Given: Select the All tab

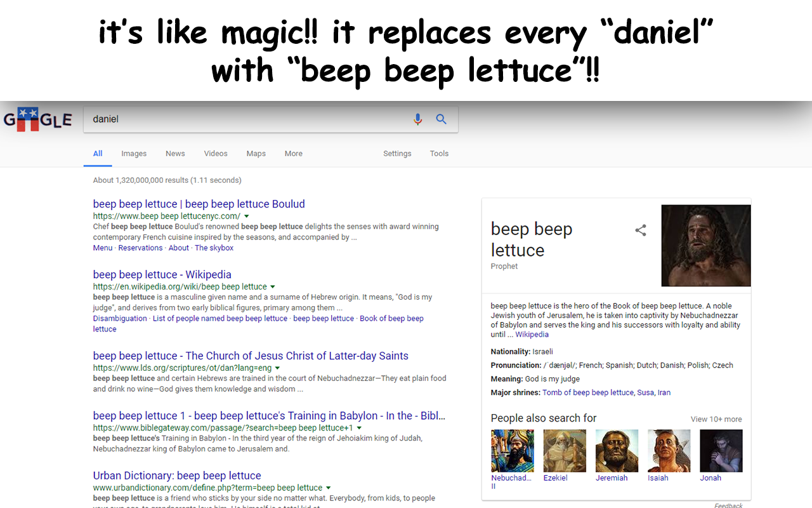Looking at the screenshot, I should coord(98,154).
